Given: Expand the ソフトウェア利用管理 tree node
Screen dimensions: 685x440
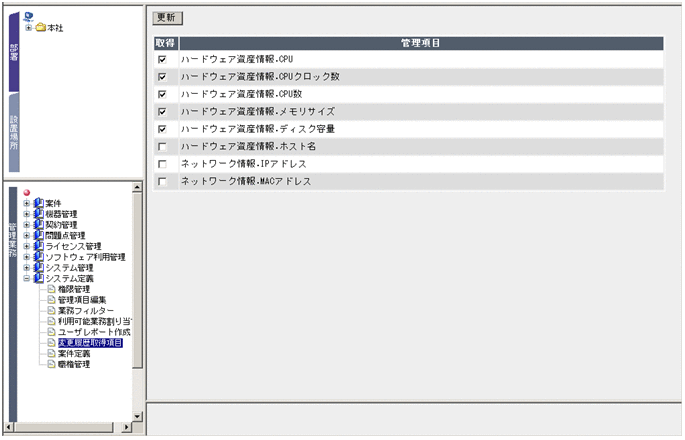Looking at the screenshot, I should 27,257.
